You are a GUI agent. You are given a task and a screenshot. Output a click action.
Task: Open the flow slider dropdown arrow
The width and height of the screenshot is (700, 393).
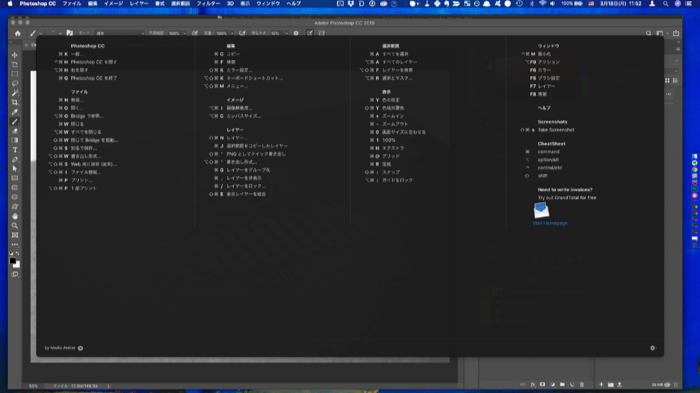point(232,33)
